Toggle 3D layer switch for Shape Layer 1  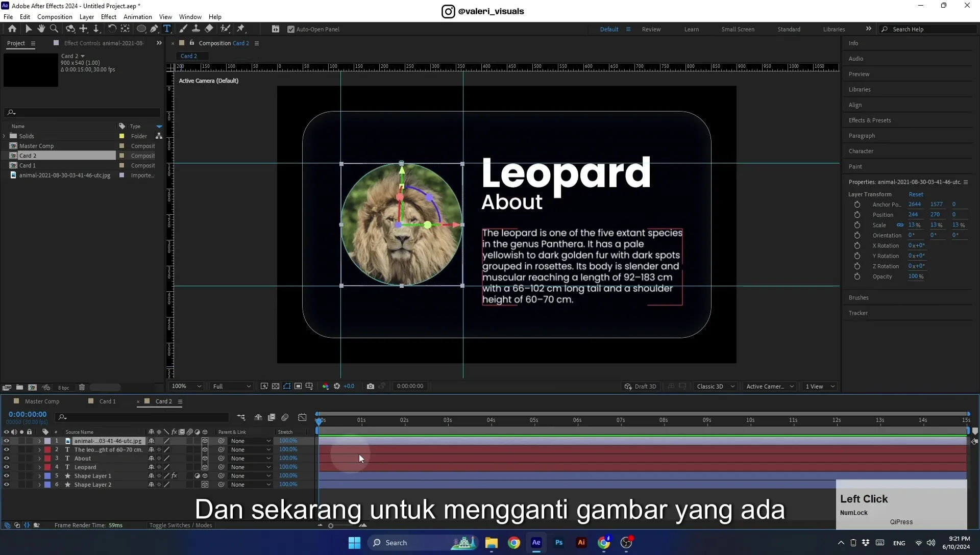tap(205, 475)
